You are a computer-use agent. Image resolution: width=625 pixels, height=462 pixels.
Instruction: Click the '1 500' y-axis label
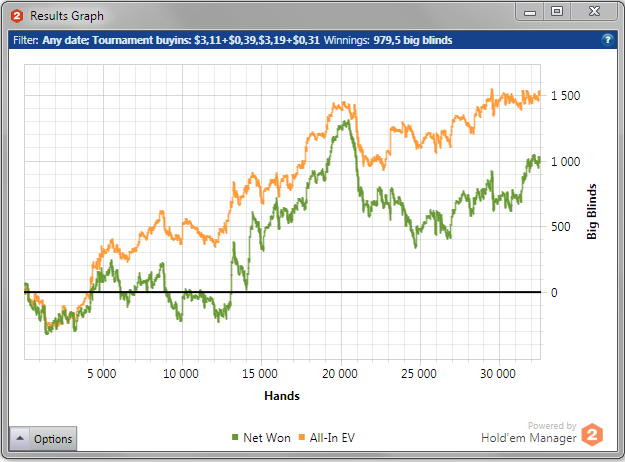[x=566, y=96]
